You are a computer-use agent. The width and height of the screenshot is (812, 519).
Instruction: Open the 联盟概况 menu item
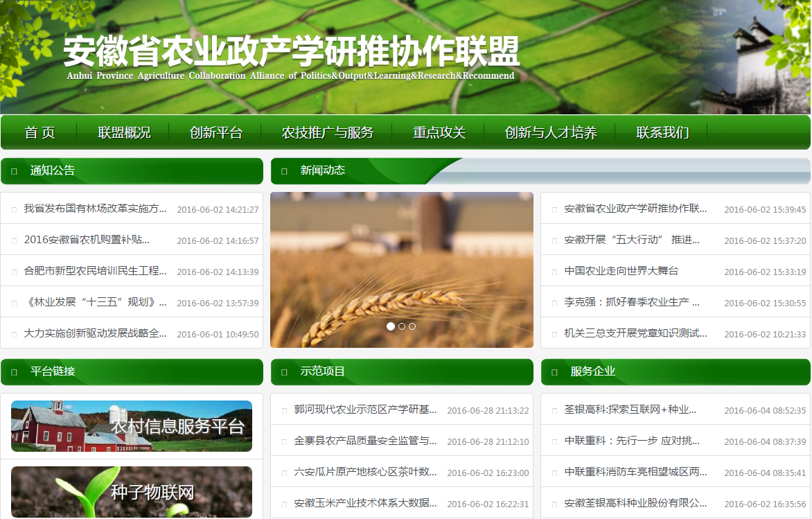click(124, 132)
